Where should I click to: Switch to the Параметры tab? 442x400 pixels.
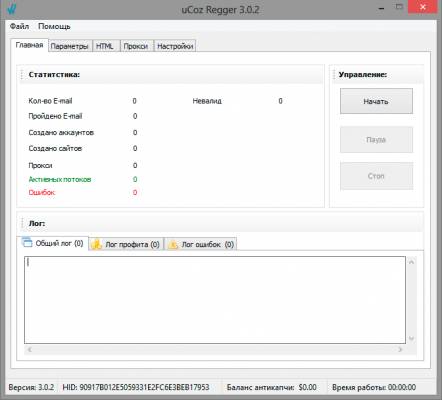[x=69, y=46]
